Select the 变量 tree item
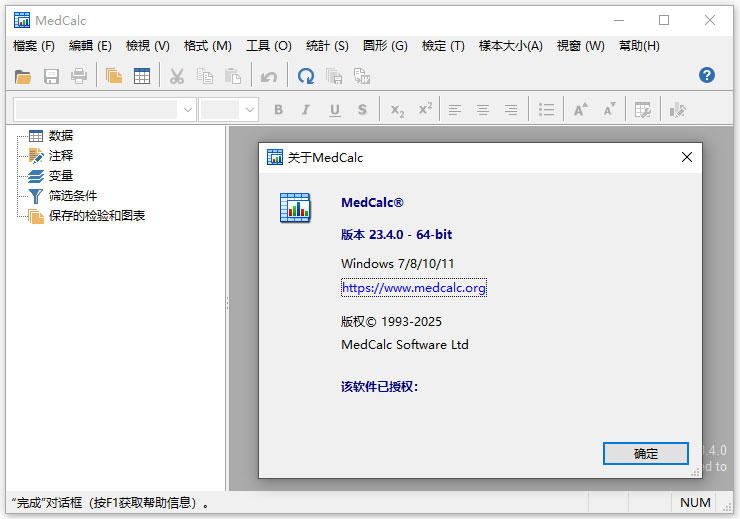The image size is (740, 519). 61,176
